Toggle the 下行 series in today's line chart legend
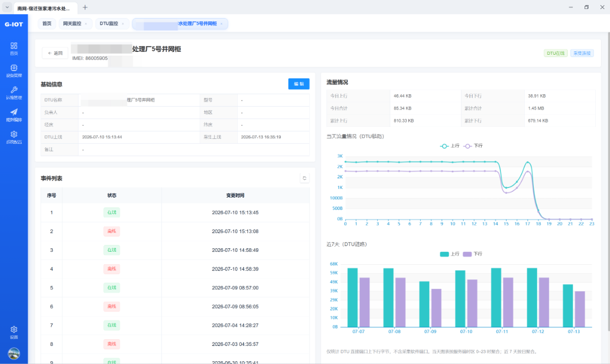Image resolution: width=610 pixels, height=364 pixels. pos(473,146)
